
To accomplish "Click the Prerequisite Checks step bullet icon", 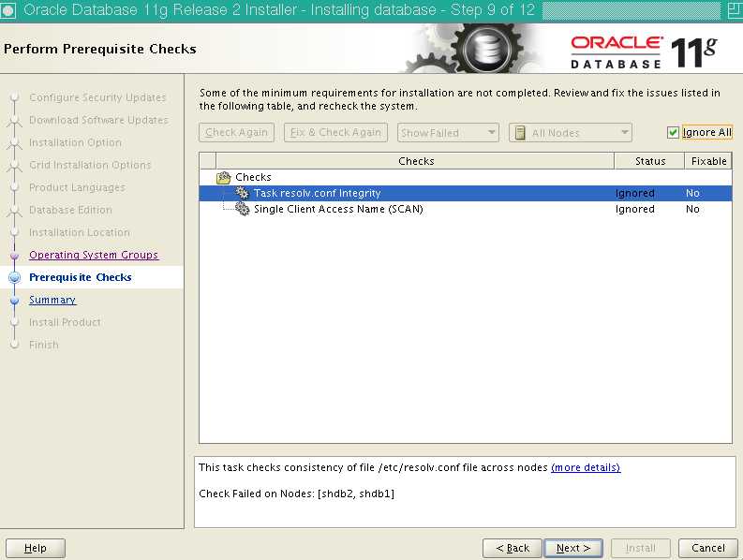I will coord(15,277).
